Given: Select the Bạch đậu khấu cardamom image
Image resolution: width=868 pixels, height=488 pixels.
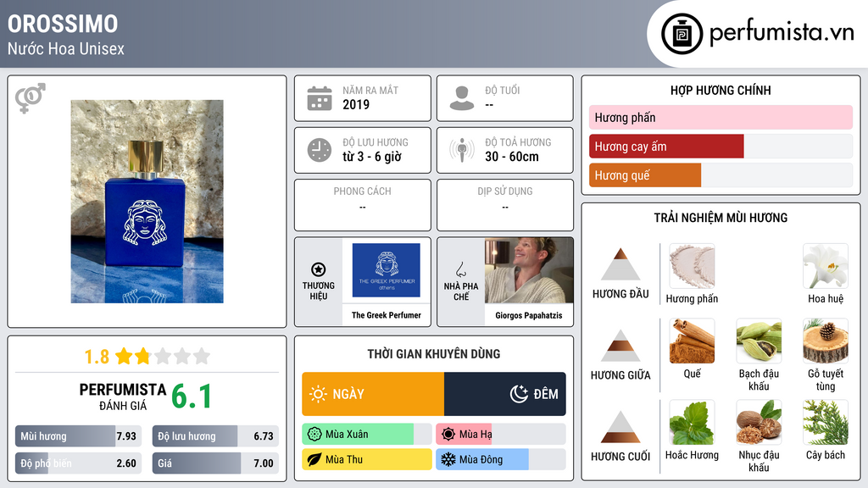Looking at the screenshot, I should (x=759, y=341).
